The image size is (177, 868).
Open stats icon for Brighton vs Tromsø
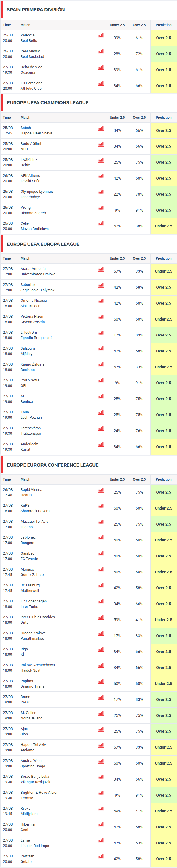point(101,793)
